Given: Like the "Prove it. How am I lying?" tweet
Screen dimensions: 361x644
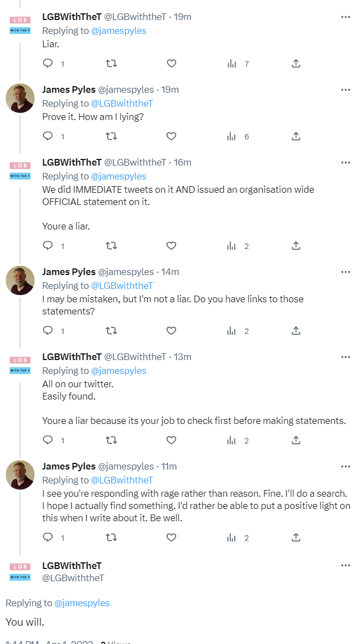Looking at the screenshot, I should tap(172, 136).
